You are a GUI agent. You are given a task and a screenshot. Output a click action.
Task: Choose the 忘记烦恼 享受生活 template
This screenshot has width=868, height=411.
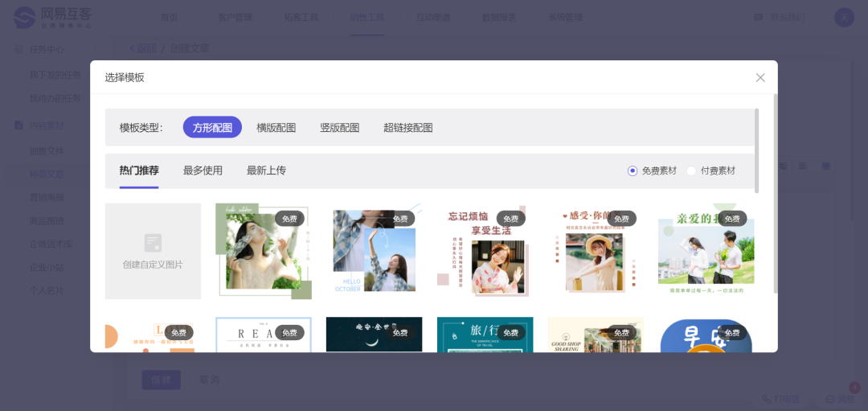point(485,251)
